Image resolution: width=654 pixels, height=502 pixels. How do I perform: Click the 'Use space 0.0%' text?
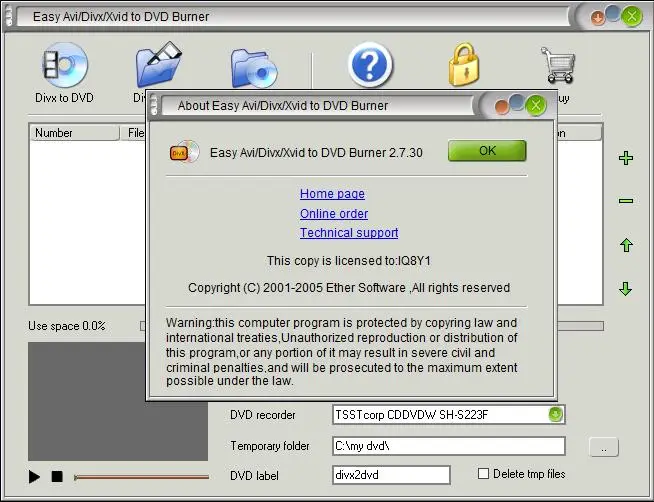click(x=67, y=326)
